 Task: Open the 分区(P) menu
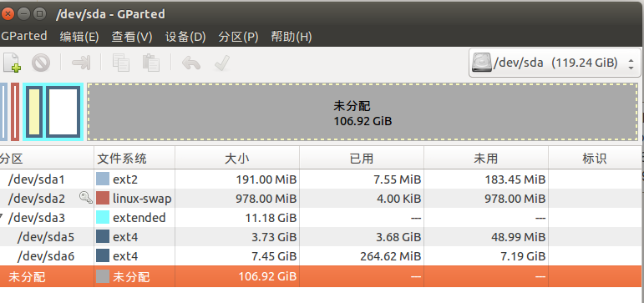pyautogui.click(x=238, y=37)
